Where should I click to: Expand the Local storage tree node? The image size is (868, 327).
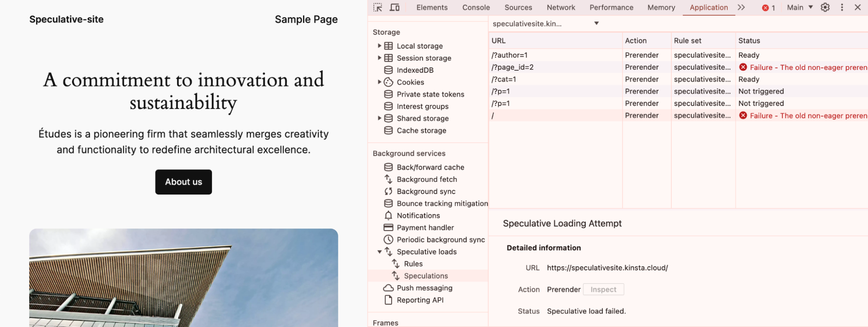click(380, 46)
